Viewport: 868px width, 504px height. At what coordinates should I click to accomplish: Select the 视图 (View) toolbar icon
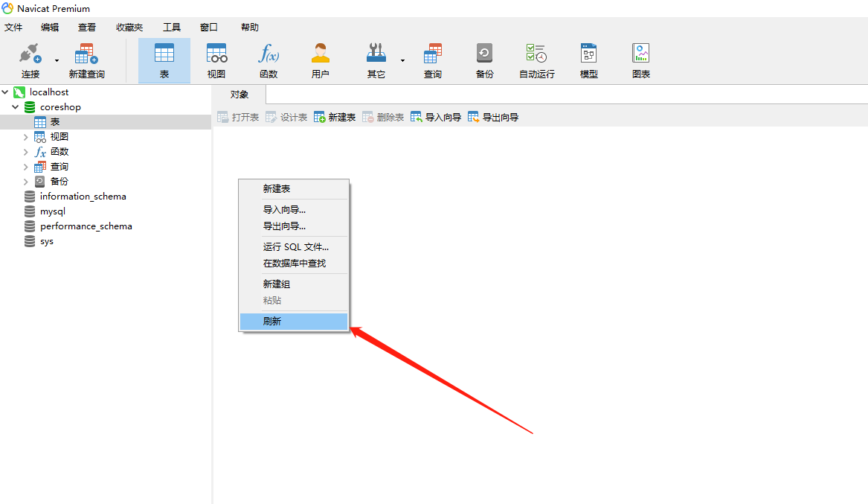[x=216, y=55]
